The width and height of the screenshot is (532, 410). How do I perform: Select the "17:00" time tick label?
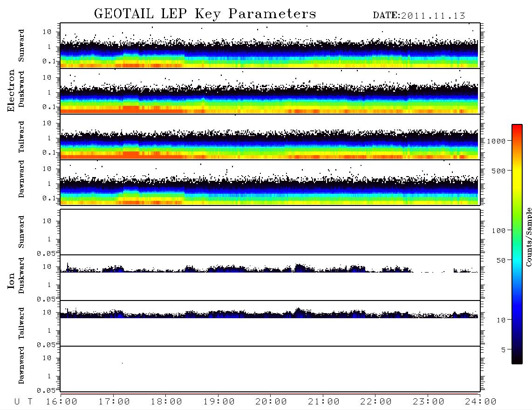(x=114, y=402)
